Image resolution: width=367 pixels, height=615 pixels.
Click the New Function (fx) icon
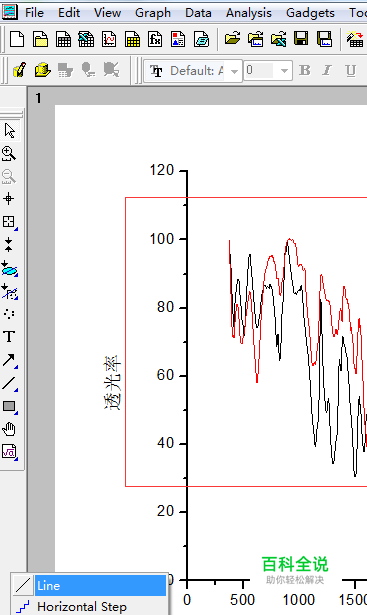point(155,39)
